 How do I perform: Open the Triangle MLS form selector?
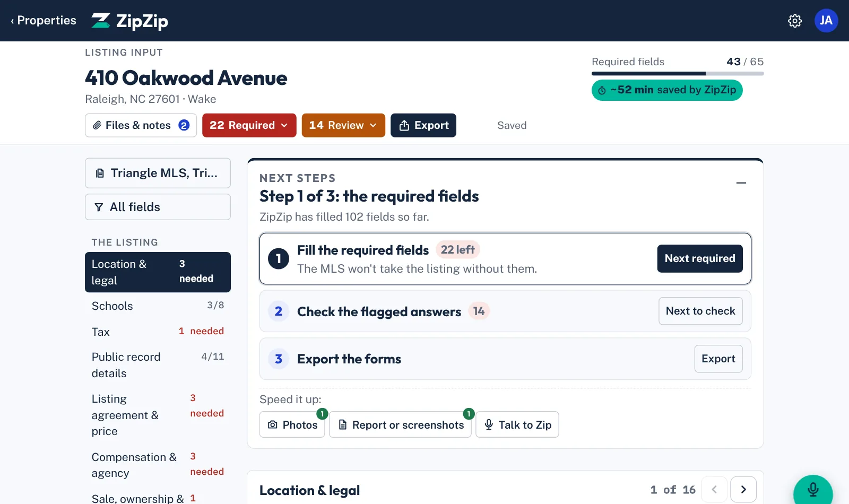pyautogui.click(x=158, y=173)
